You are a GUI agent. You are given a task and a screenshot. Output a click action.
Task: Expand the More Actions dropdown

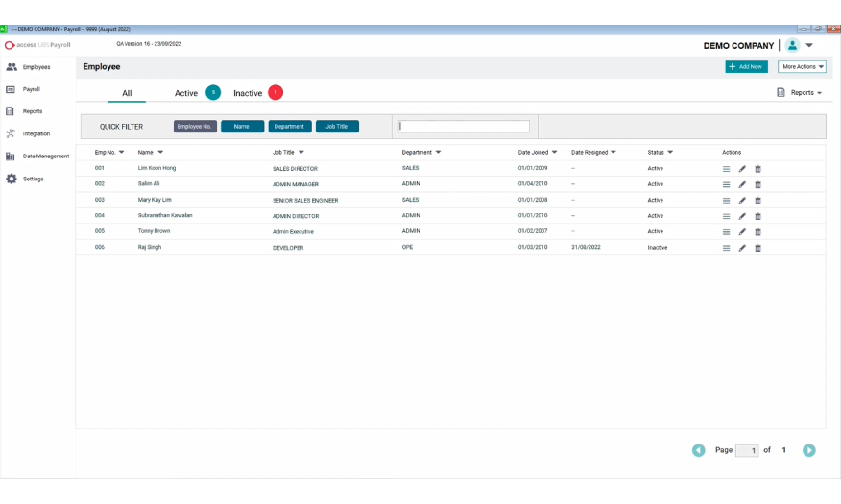(802, 67)
